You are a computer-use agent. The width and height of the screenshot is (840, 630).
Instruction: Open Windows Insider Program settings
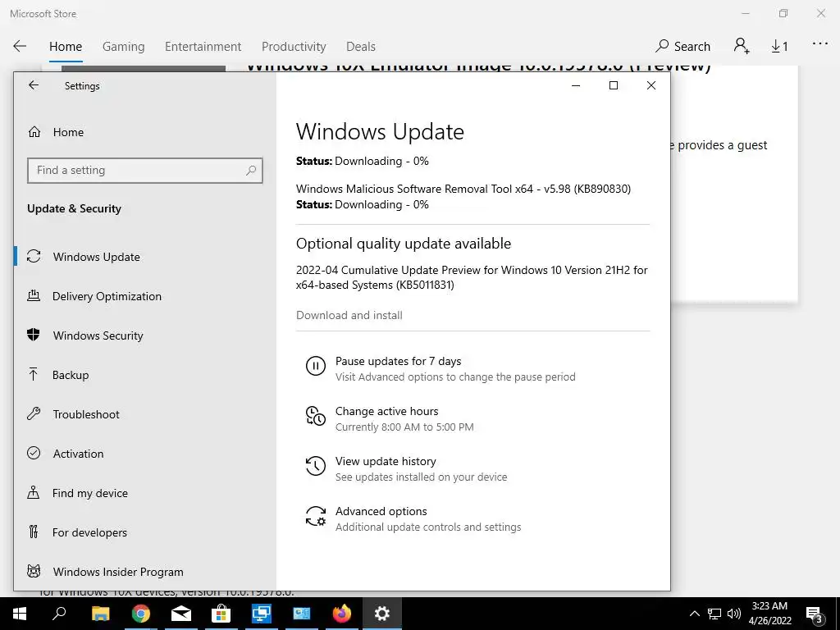coord(118,572)
